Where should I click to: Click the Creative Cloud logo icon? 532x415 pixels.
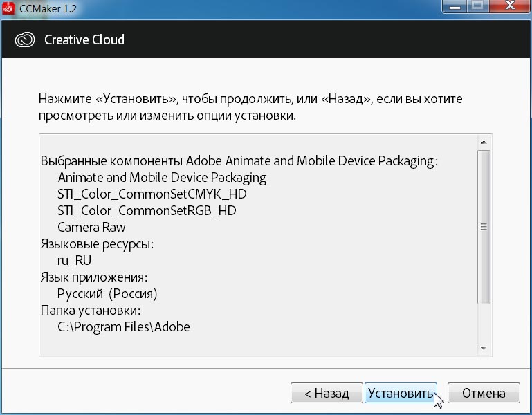click(25, 39)
